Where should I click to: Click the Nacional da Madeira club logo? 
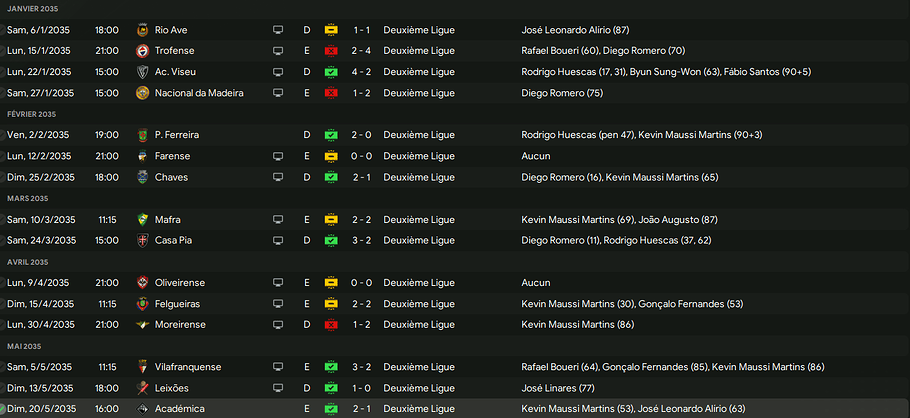coord(143,93)
